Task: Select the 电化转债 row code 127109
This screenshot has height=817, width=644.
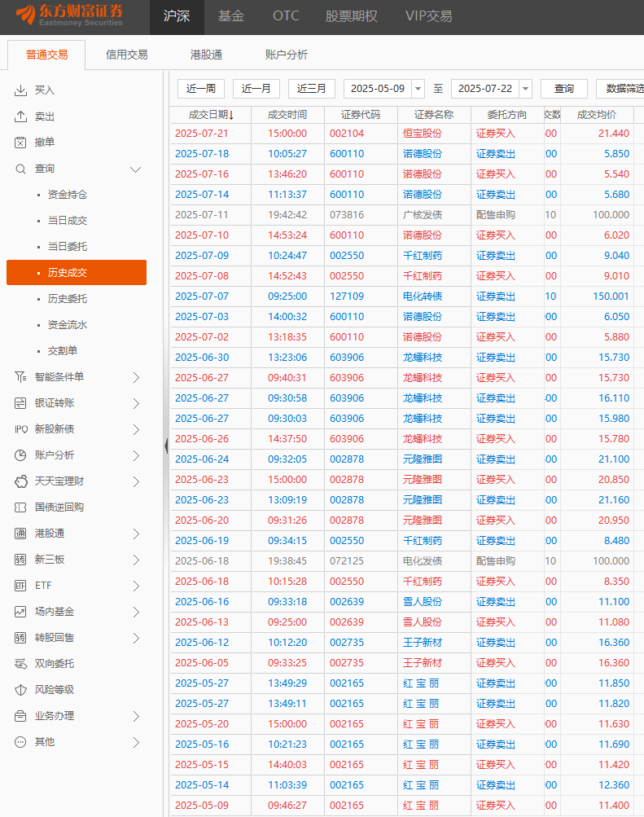Action: [x=407, y=296]
